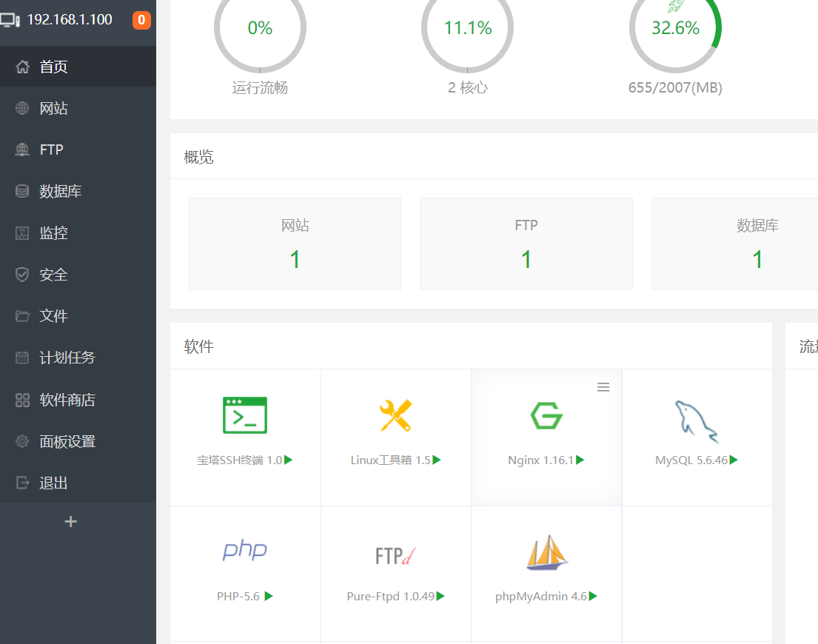818x644 pixels.
Task: Click the 软件 section heading
Action: tap(198, 346)
